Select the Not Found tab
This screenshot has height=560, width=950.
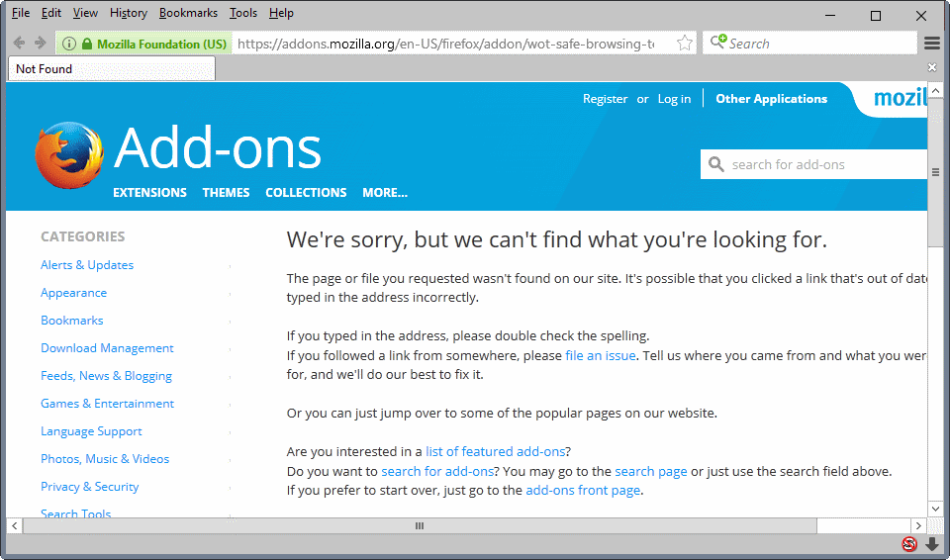point(112,68)
